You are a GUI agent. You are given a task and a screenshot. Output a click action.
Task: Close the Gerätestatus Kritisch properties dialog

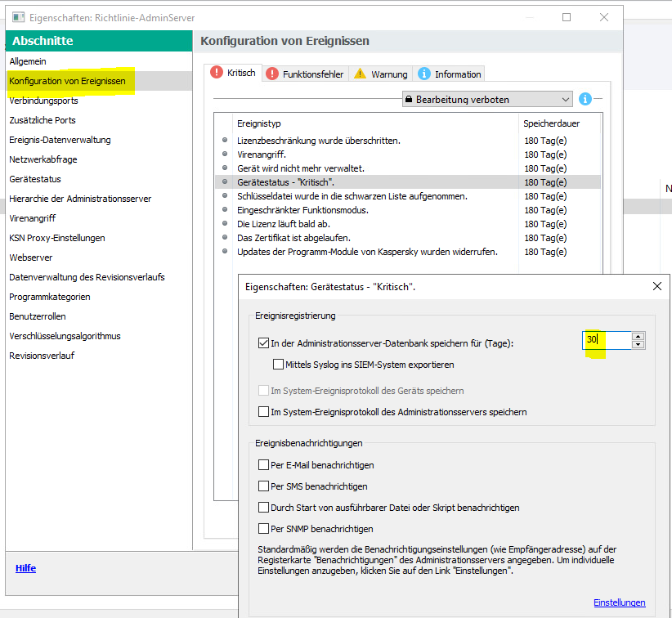click(657, 286)
